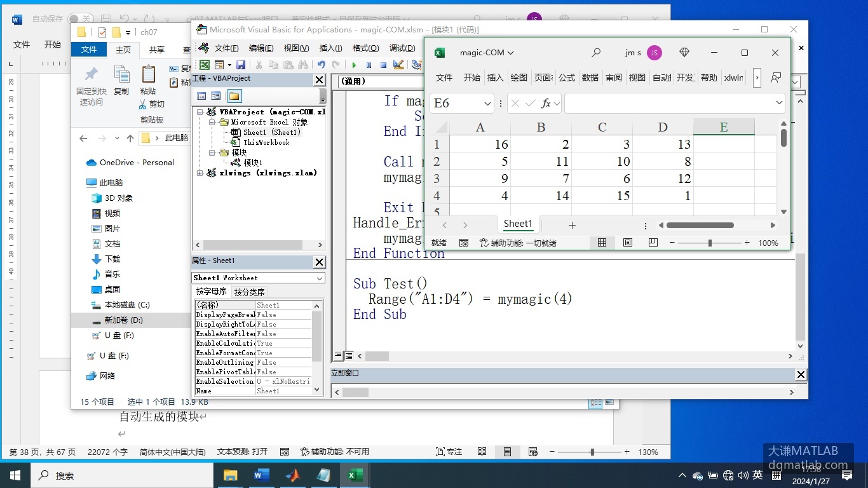The image size is (868, 488).
Task: Click into the Excel formula bar input
Action: coord(668,104)
